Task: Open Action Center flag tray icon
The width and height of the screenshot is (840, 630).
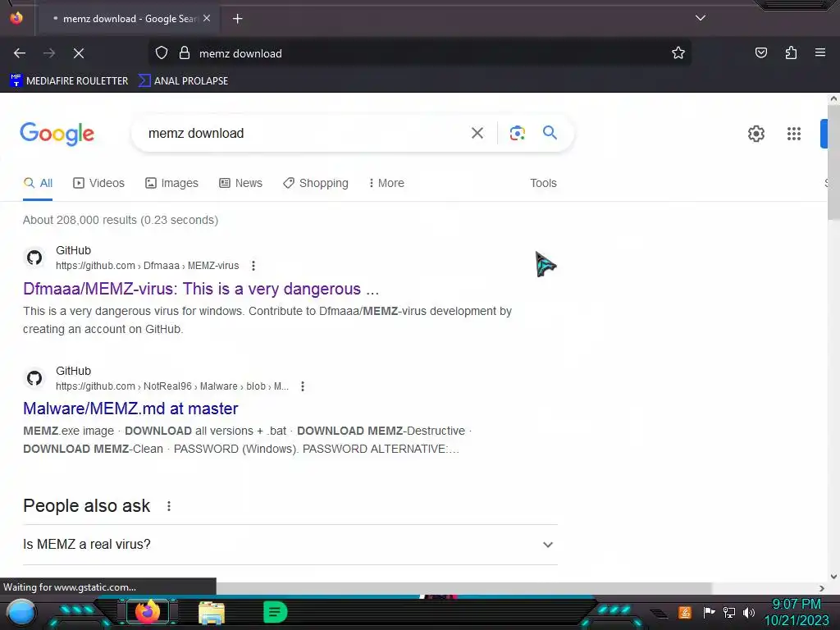Action: (709, 612)
